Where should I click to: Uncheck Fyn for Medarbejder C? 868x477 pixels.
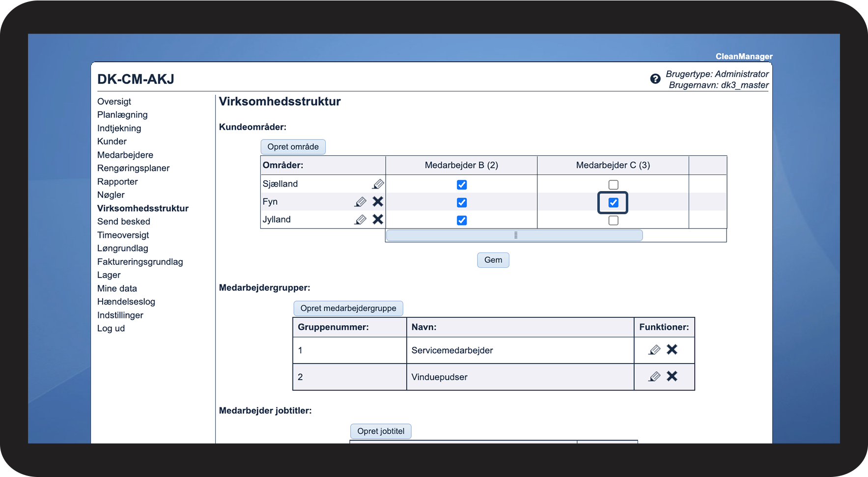[x=613, y=202]
